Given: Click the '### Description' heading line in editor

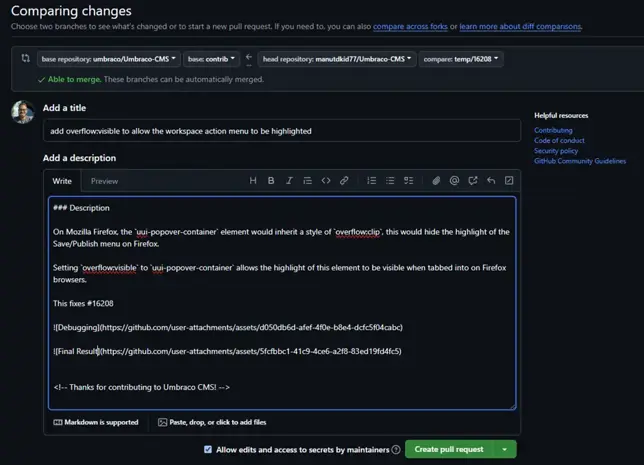Looking at the screenshot, I should tap(81, 208).
